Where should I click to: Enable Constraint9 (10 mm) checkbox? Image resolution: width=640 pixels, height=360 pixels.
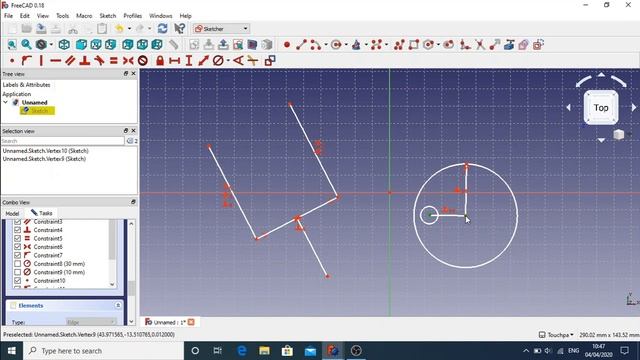tap(18, 272)
